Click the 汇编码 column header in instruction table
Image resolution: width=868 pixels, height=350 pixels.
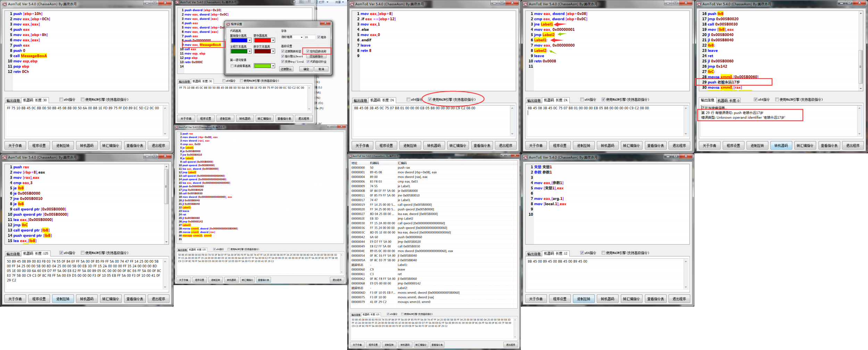click(402, 163)
